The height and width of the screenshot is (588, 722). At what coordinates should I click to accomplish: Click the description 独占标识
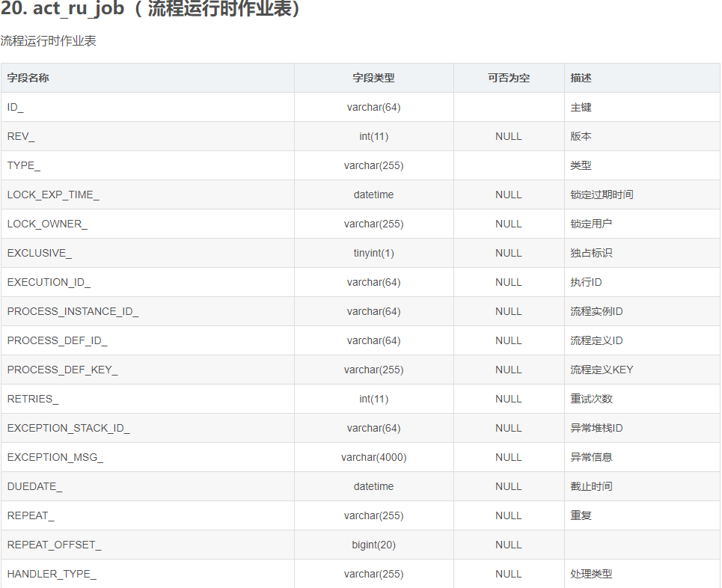591,253
